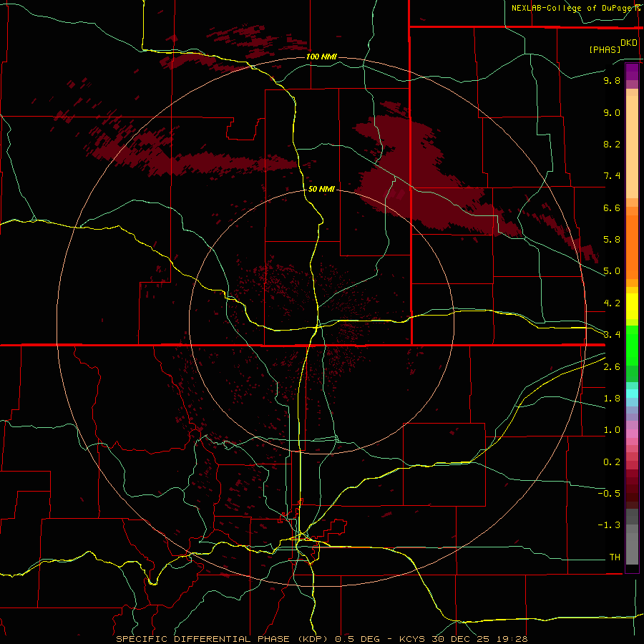Viewport: 644px width, 644px height.
Task: Click the 30 DEC 25 date text
Action: [x=462, y=639]
